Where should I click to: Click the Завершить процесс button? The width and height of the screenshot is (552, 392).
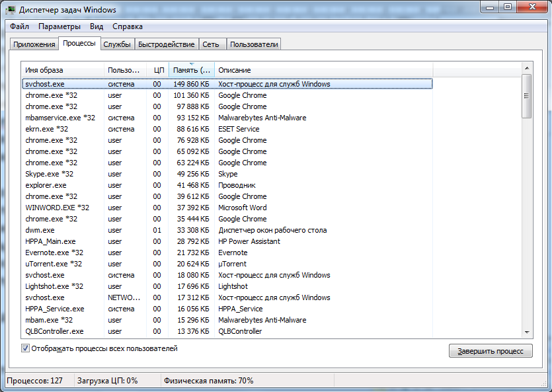pyautogui.click(x=490, y=351)
